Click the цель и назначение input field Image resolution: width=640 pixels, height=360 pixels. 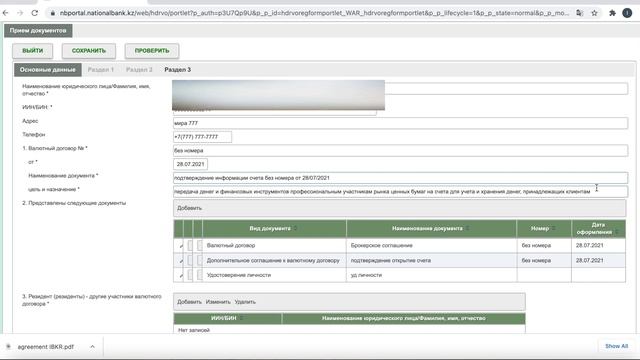click(x=400, y=191)
